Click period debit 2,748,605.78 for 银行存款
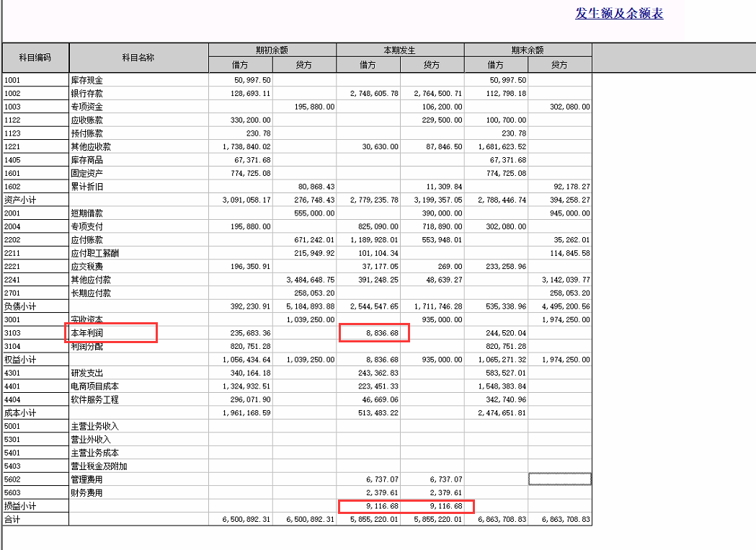The image size is (756, 550). pos(374,94)
